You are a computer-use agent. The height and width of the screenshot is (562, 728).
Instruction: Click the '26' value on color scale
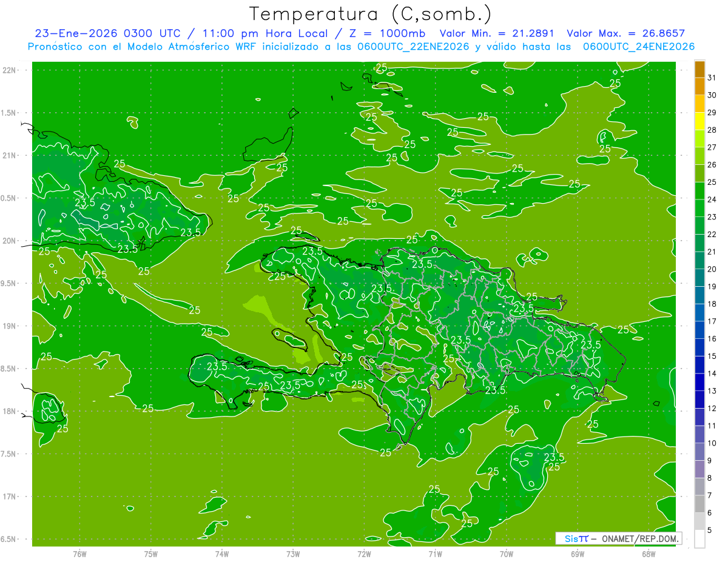point(712,164)
